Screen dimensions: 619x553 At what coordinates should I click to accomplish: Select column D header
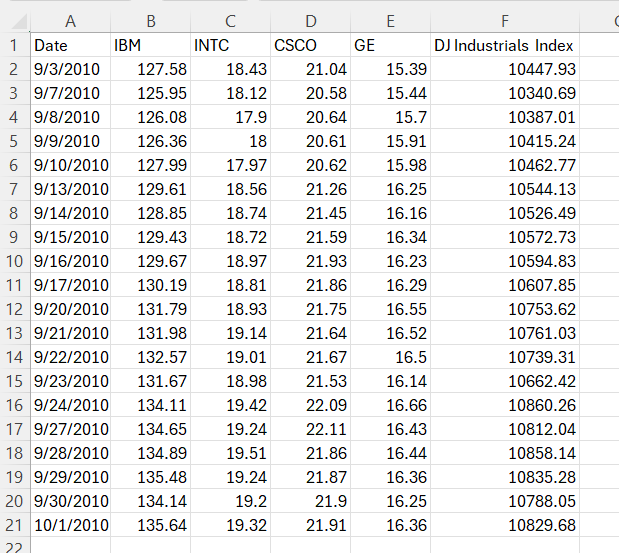tap(311, 21)
